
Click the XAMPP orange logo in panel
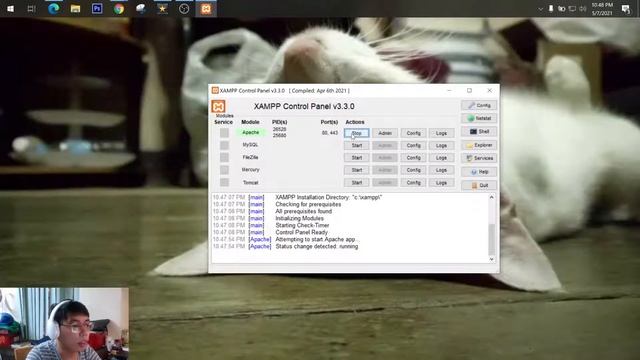point(218,107)
